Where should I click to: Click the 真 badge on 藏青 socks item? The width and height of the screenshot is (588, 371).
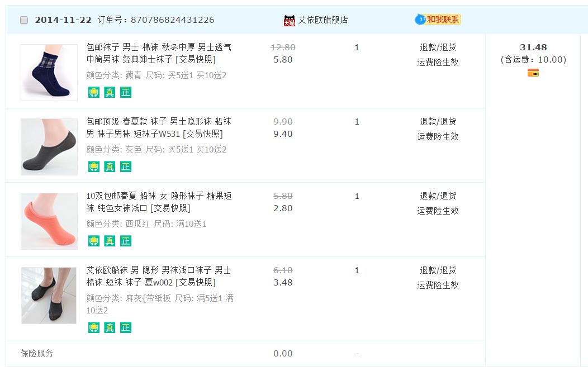(110, 92)
